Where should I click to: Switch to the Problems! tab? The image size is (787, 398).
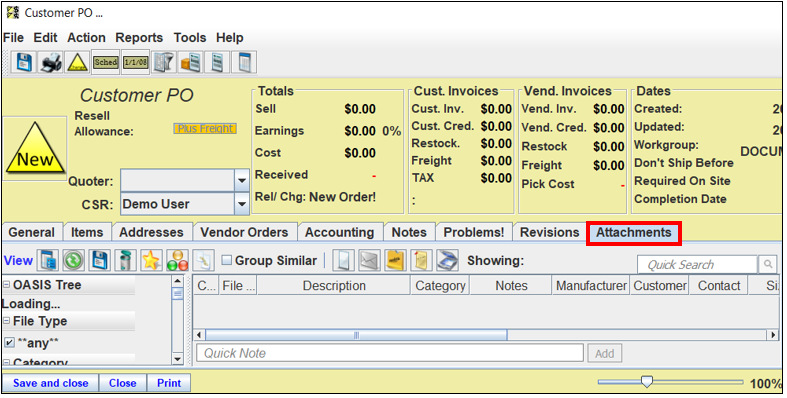pos(474,232)
